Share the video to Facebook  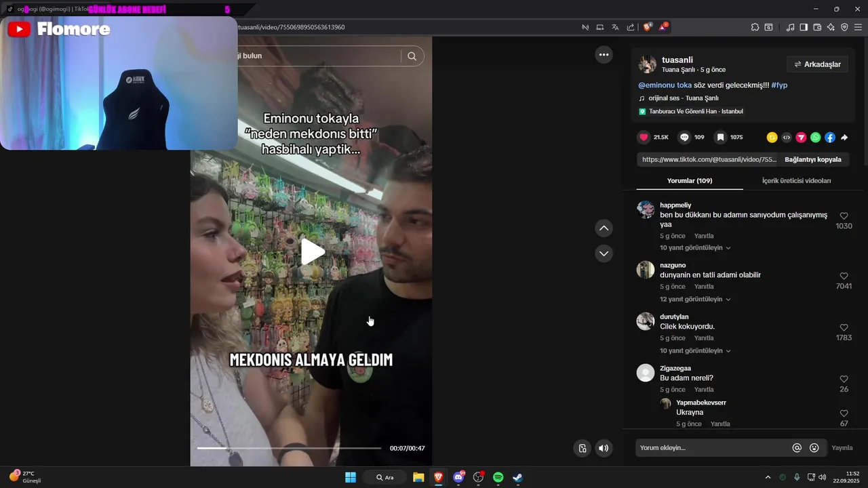830,138
